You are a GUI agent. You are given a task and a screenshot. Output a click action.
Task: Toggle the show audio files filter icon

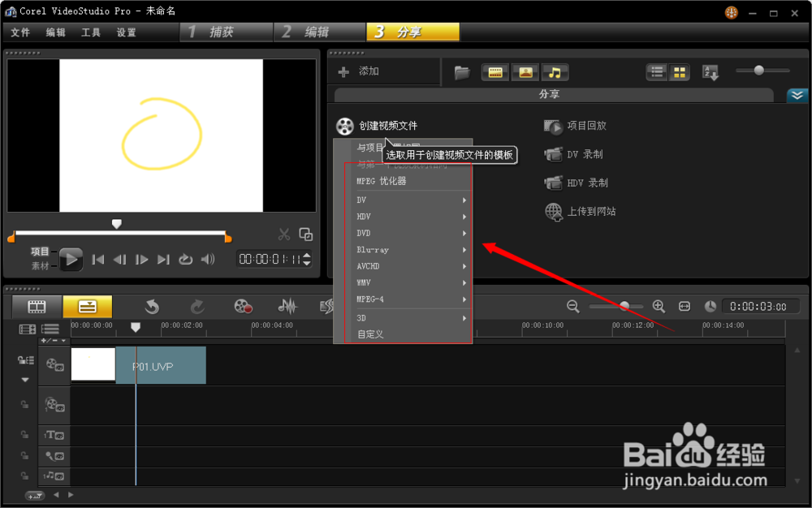pyautogui.click(x=555, y=72)
